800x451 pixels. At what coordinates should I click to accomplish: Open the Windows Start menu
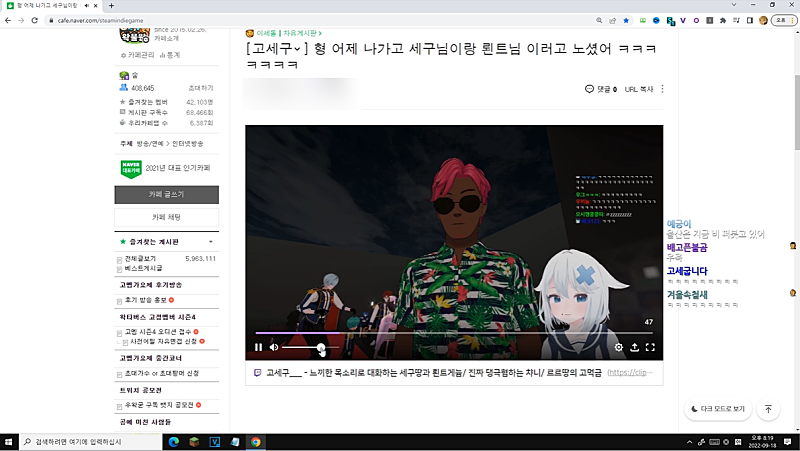9,442
